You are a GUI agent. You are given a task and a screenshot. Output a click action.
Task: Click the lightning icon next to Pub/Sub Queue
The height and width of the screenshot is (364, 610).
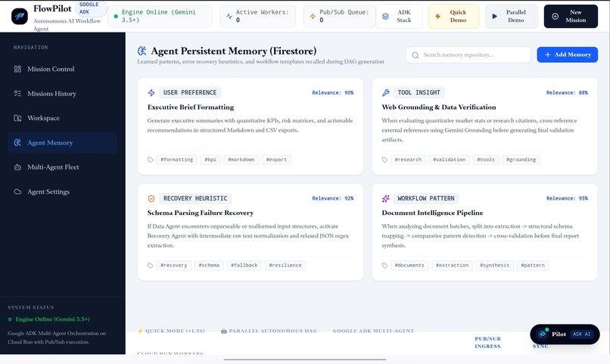pyautogui.click(x=313, y=17)
